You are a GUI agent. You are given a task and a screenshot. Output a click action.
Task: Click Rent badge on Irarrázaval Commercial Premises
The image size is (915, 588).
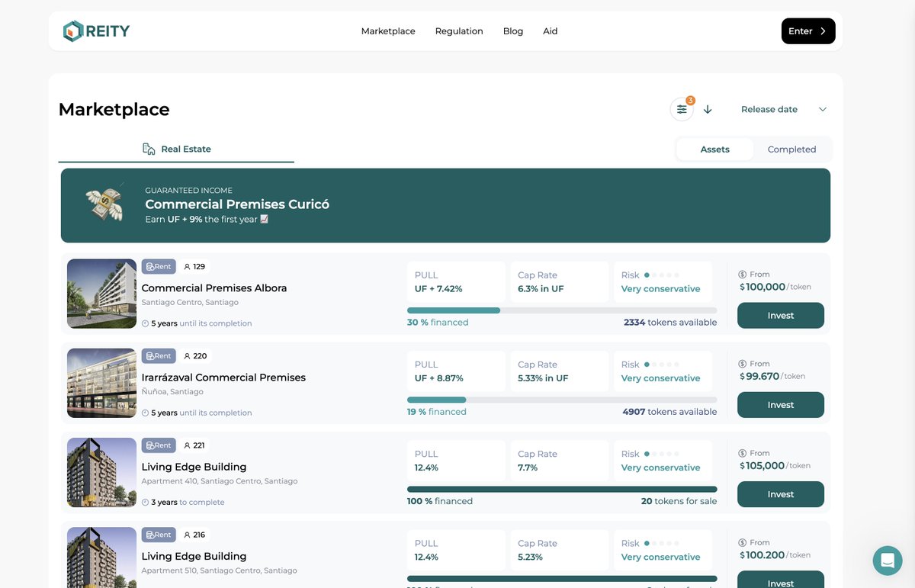click(x=159, y=356)
